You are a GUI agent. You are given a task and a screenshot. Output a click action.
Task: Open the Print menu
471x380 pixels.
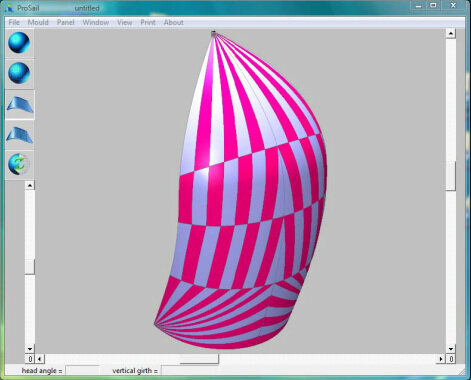(148, 22)
